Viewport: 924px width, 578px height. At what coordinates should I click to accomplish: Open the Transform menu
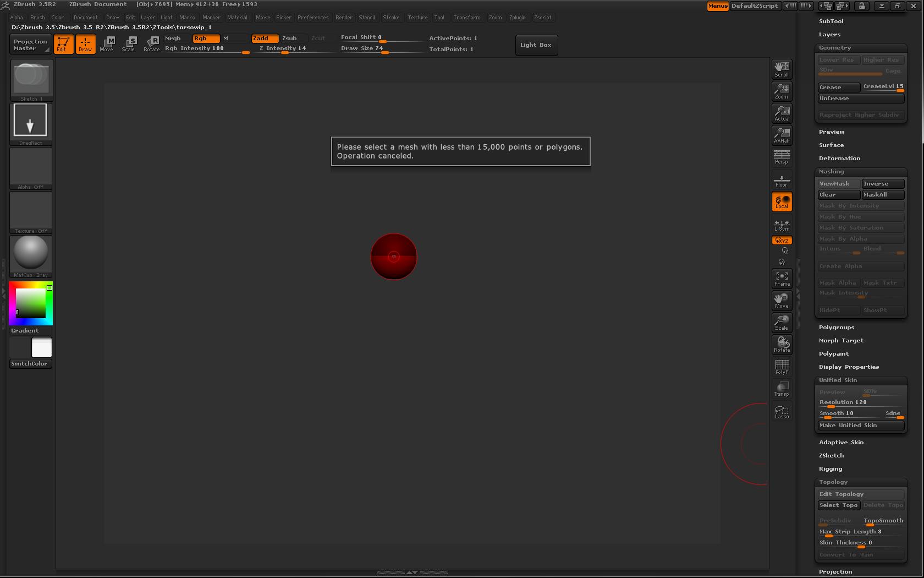coord(466,18)
